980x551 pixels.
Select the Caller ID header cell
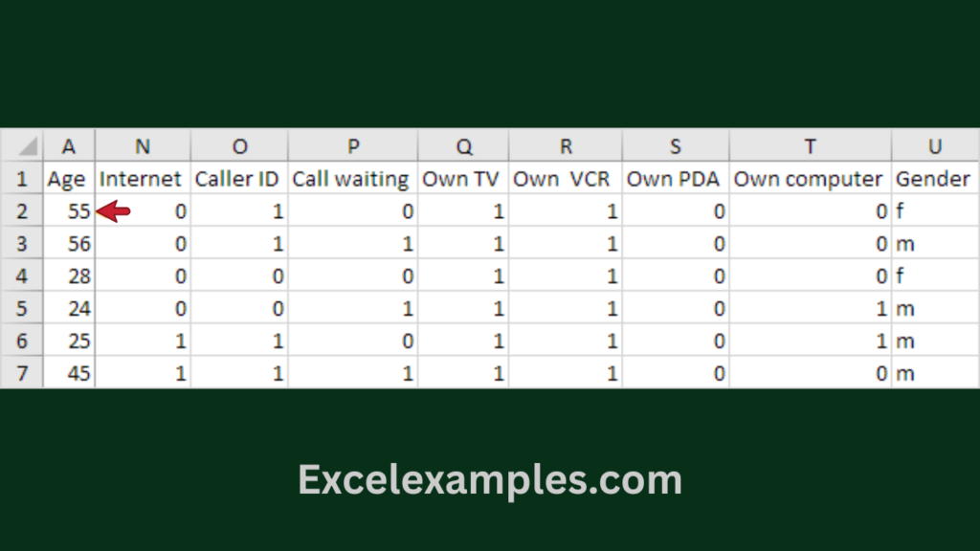(238, 179)
